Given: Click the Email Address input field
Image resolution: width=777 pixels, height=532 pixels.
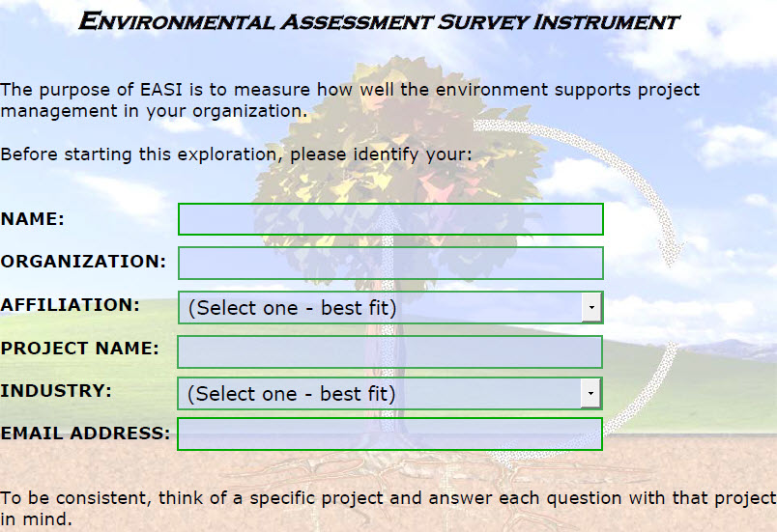Looking at the screenshot, I should click(x=390, y=434).
